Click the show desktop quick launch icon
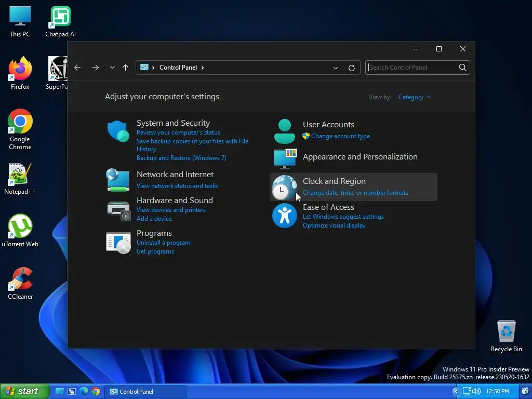Screen dimensions: 532x399 (x=59, y=391)
